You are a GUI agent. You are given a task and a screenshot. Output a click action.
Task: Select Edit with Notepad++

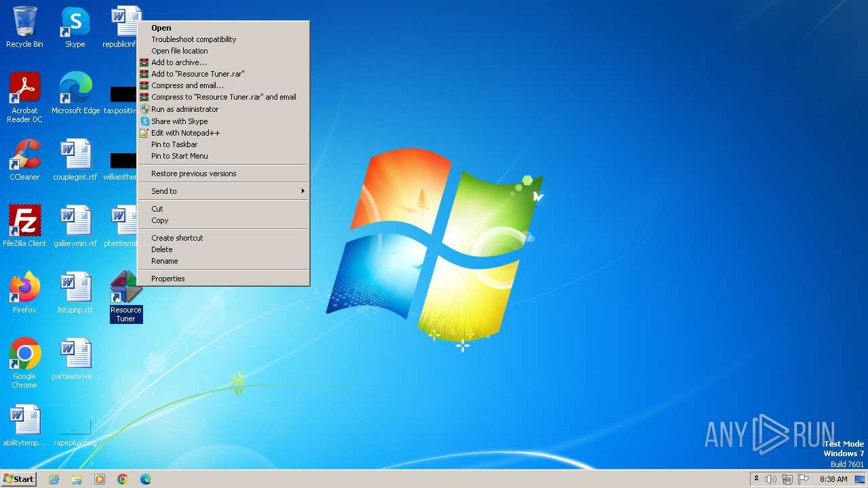pos(224,133)
